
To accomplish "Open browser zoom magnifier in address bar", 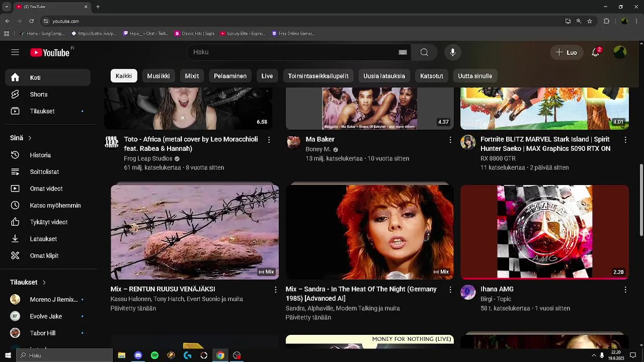I will [579, 21].
